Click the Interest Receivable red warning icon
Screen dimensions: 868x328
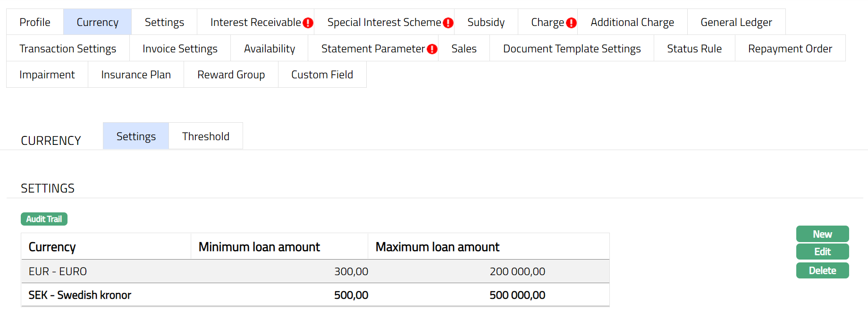pos(308,23)
